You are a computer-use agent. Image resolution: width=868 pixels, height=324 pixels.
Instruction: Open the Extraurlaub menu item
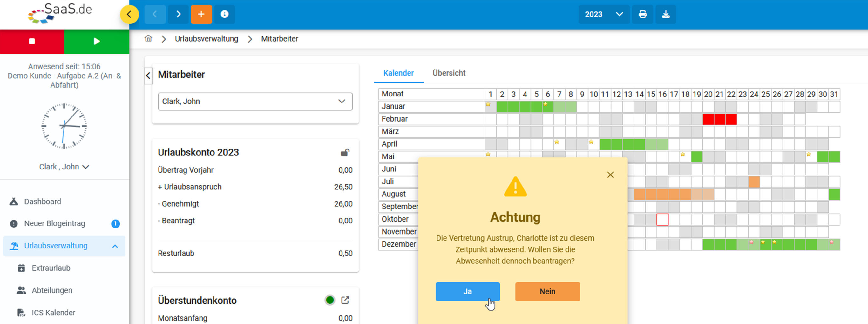[x=51, y=268]
